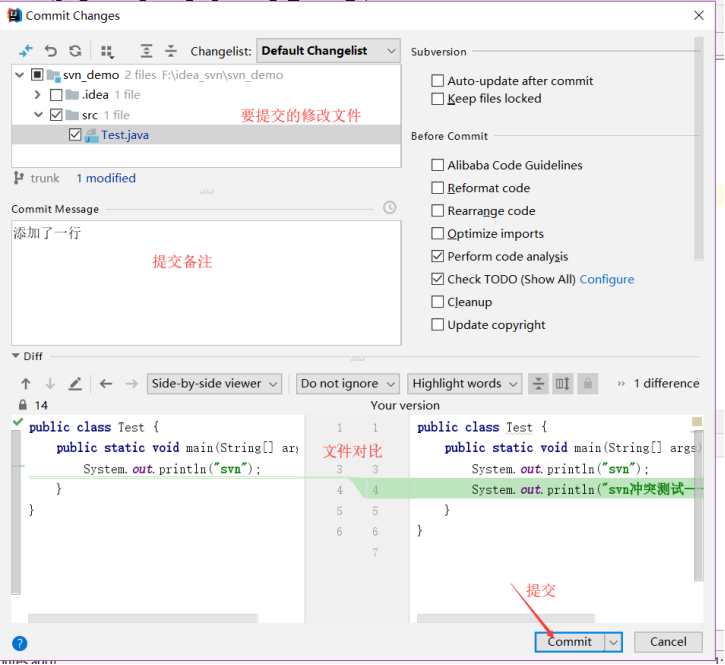725x665 pixels.
Task: Click the trunk branch icon
Action: [x=18, y=178]
